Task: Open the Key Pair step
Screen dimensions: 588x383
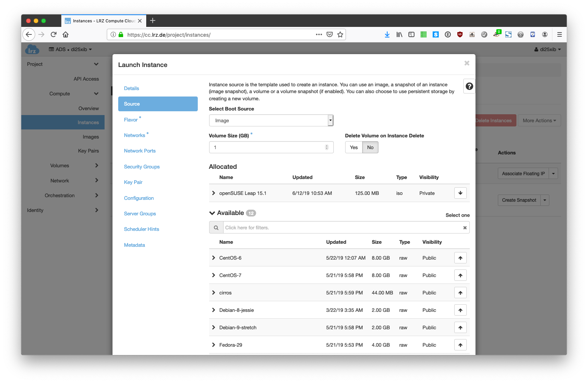Action: click(x=133, y=182)
